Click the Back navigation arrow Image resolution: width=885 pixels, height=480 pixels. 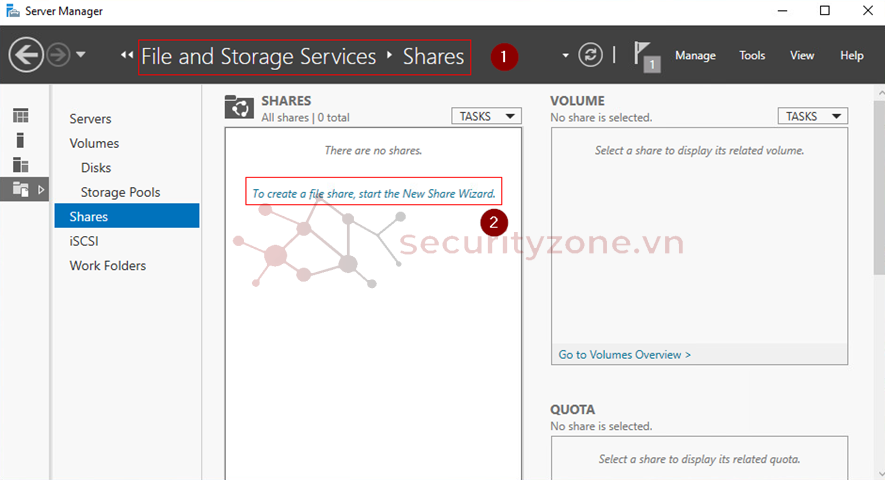(x=25, y=55)
